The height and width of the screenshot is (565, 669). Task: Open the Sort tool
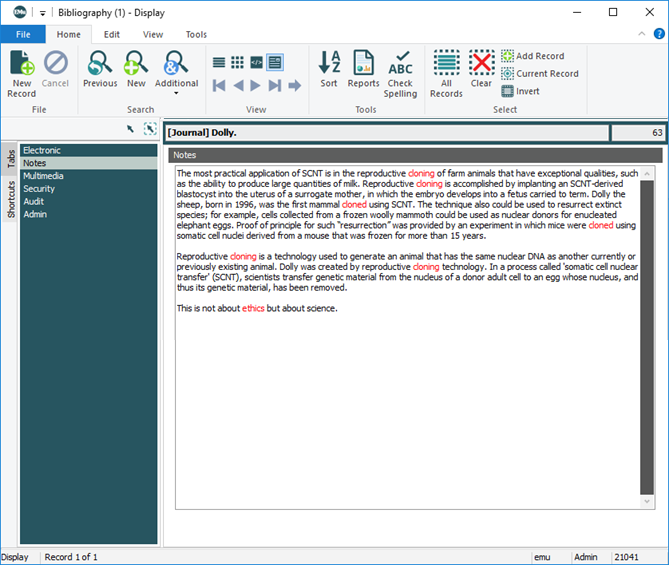pos(329,72)
